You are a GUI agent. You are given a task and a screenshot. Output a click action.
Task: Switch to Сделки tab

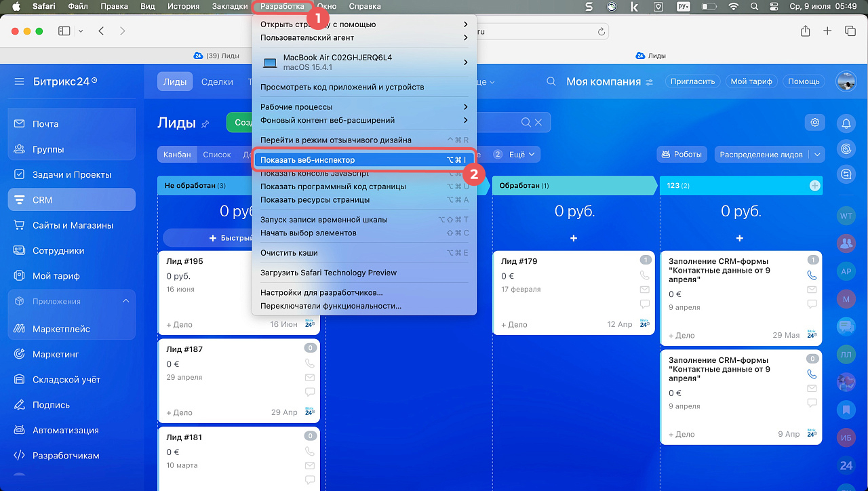(217, 81)
